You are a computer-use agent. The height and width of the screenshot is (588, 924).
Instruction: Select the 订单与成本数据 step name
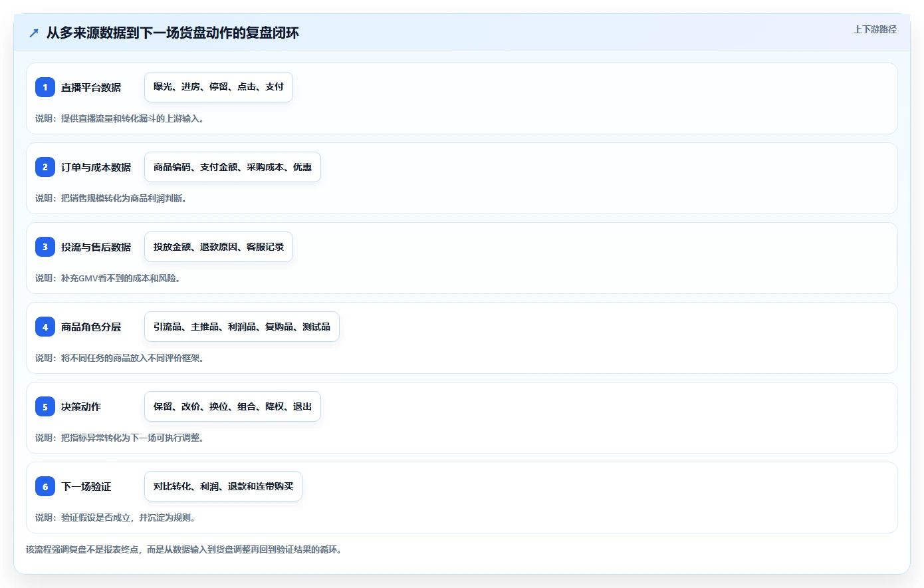pyautogui.click(x=96, y=167)
